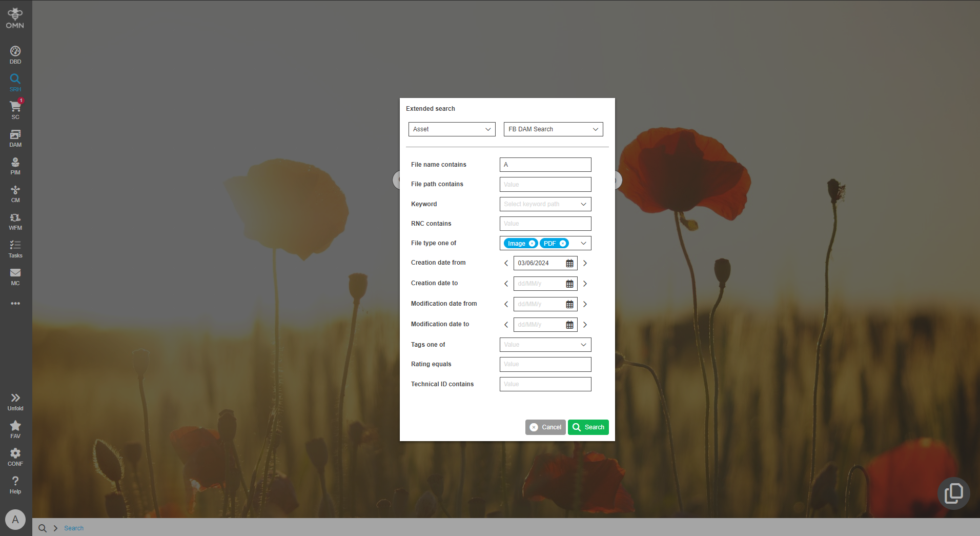Select Search in the bottom breadcrumb
The height and width of the screenshot is (536, 980).
(x=73, y=528)
